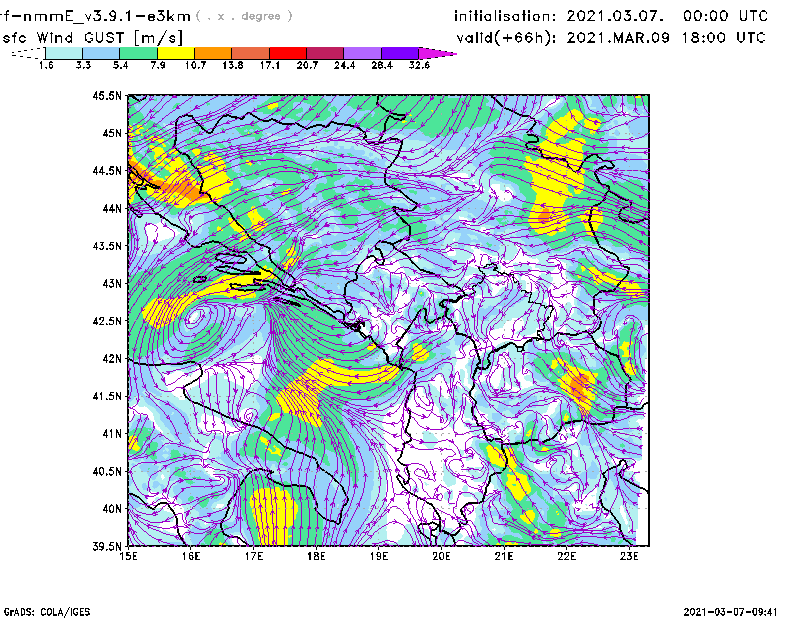Click the '32.6' colorbar value
The height and width of the screenshot is (618, 800).
tap(419, 65)
